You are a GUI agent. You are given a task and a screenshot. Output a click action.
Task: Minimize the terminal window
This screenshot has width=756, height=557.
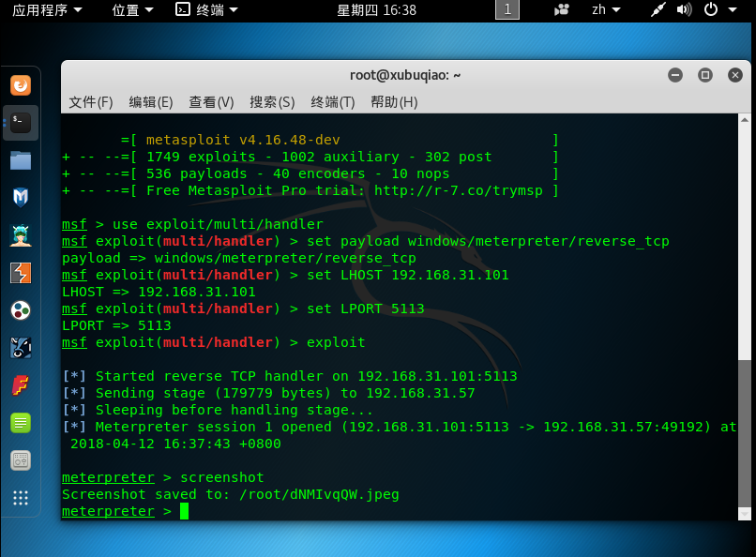(675, 75)
